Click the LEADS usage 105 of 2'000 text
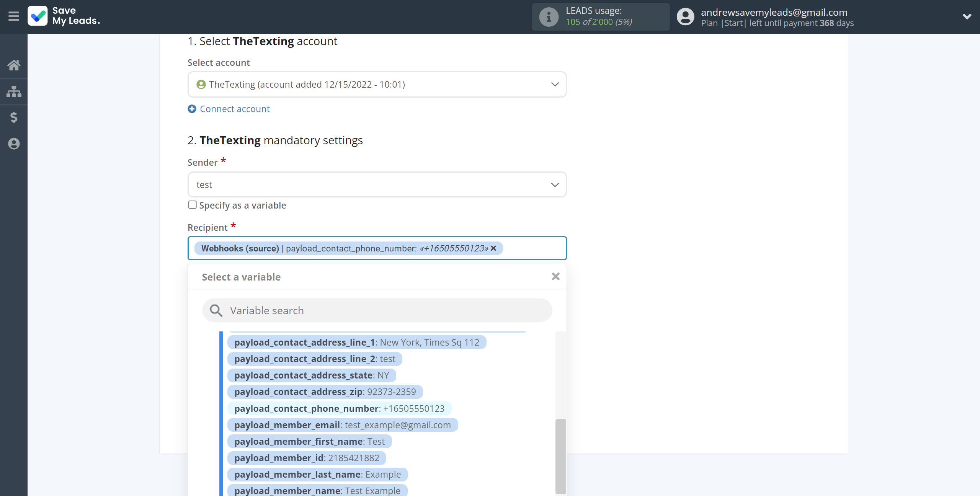This screenshot has height=496, width=980. [599, 22]
